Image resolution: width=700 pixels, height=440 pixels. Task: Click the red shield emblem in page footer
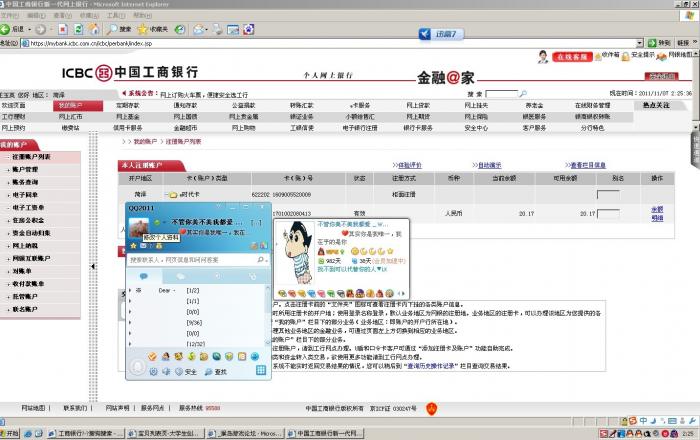click(x=431, y=408)
